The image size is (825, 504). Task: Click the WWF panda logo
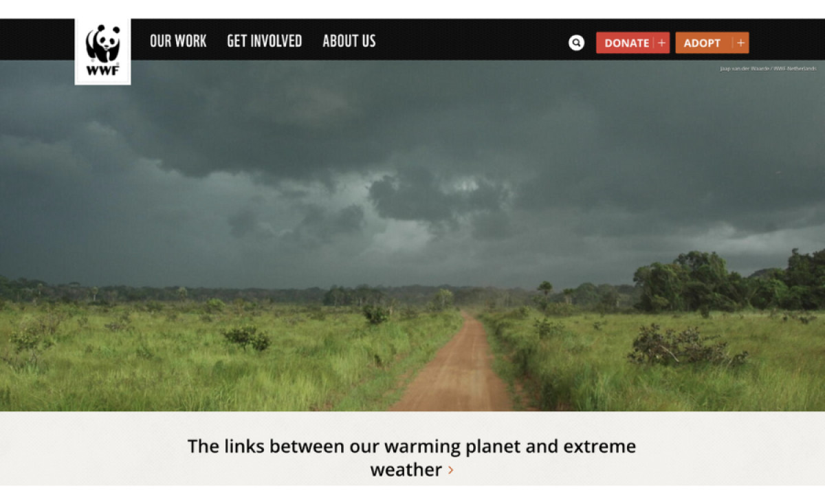click(x=102, y=52)
